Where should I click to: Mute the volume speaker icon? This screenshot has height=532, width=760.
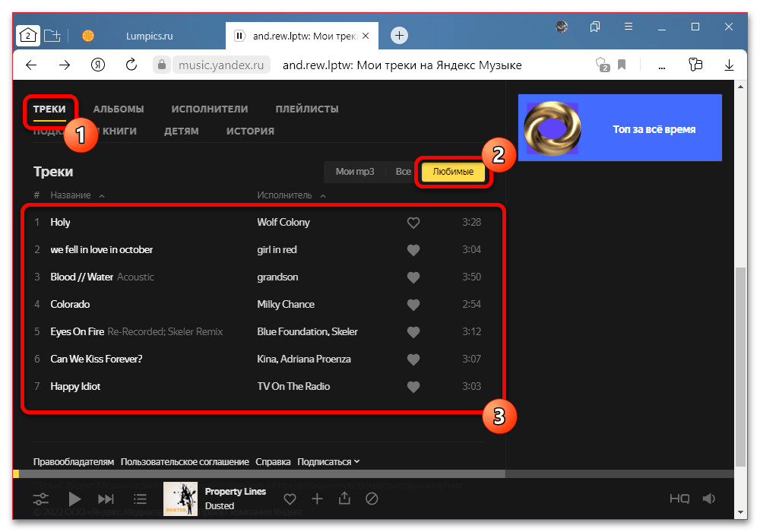709,499
